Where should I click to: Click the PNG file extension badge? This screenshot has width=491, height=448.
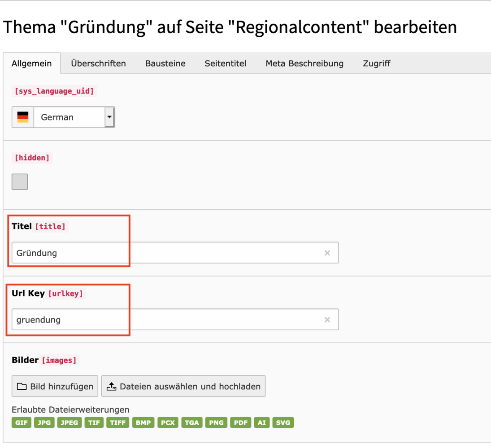click(216, 422)
